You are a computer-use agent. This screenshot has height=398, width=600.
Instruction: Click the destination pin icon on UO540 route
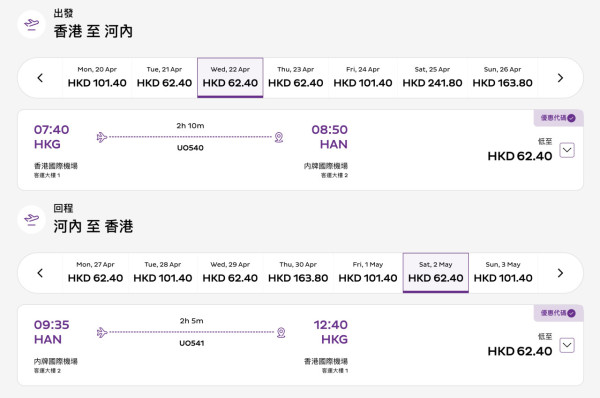pos(279,137)
